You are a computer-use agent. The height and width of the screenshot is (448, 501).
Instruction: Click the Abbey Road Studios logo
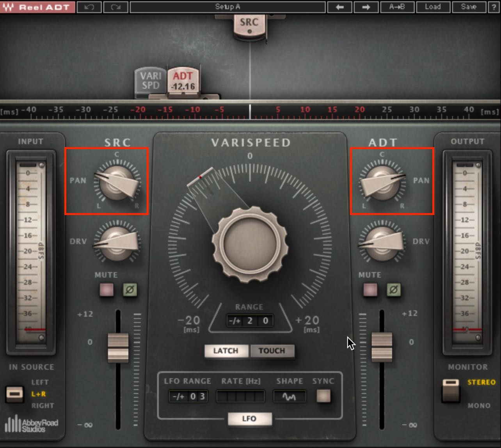coord(31,424)
